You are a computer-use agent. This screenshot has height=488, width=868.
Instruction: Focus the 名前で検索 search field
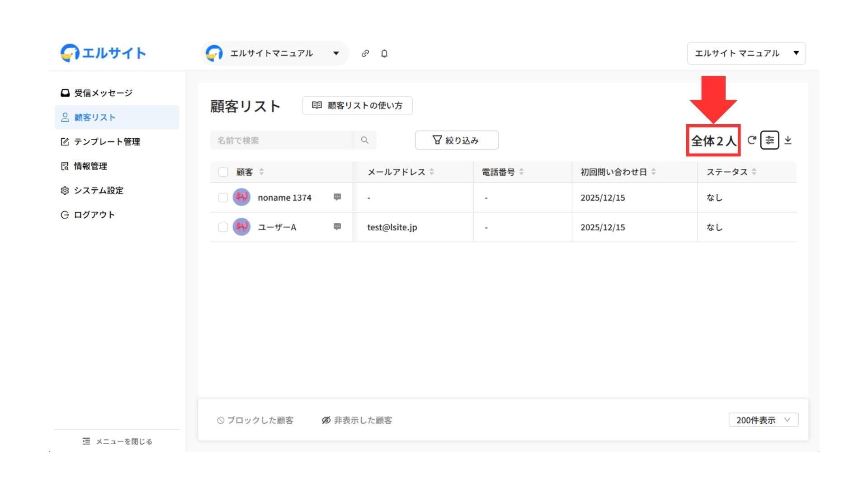[x=281, y=140]
